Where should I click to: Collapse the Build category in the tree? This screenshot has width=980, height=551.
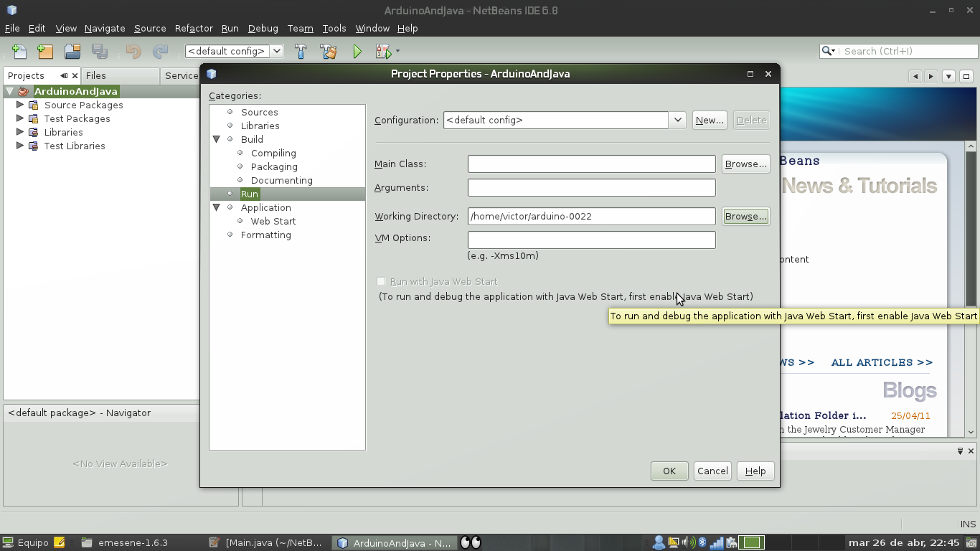217,139
